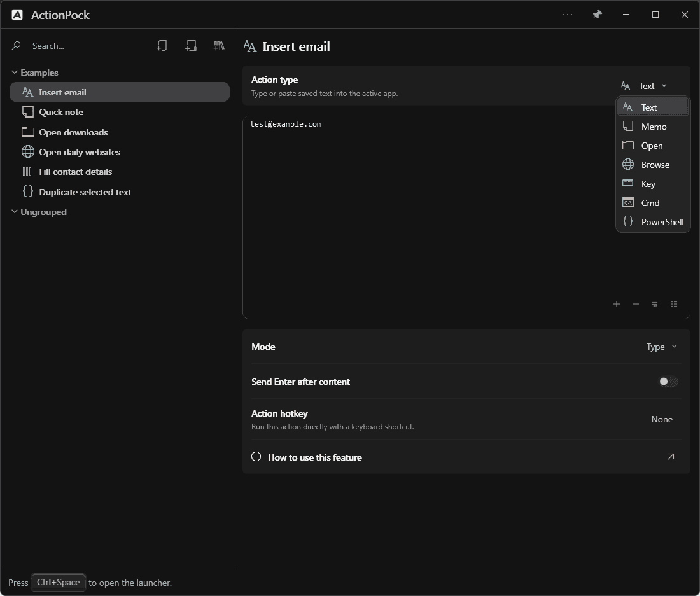
Task: Select the Quick note action
Action: coord(120,112)
